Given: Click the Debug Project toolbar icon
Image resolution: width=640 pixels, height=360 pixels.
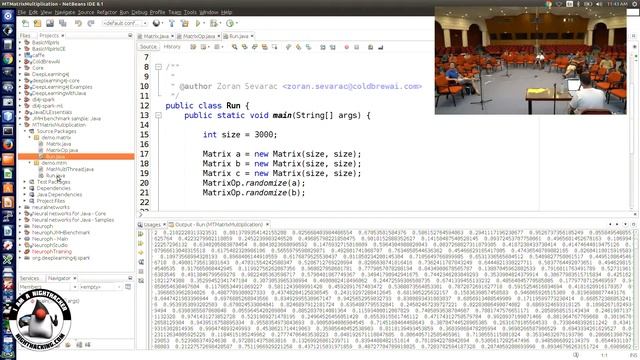Looking at the screenshot, I should click(213, 23).
